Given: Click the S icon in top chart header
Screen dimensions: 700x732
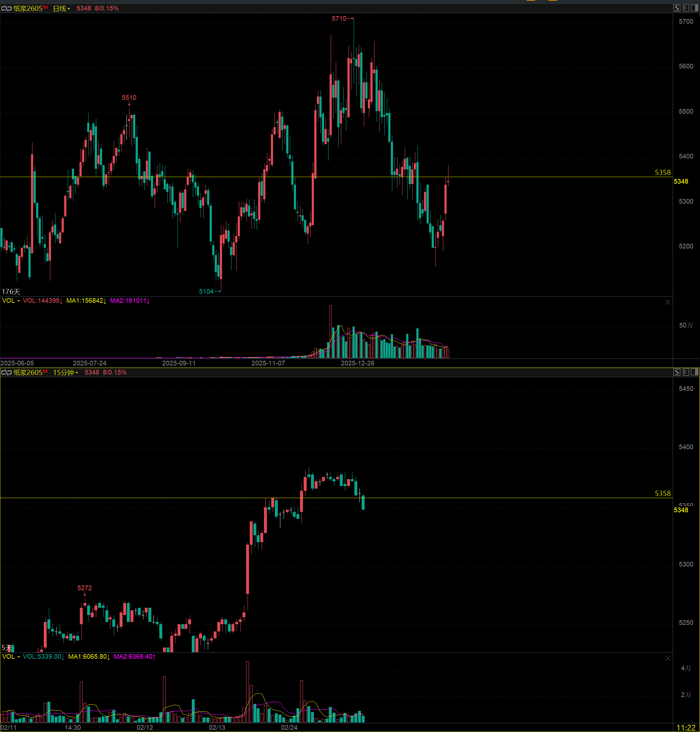Looking at the screenshot, I should [677, 8].
